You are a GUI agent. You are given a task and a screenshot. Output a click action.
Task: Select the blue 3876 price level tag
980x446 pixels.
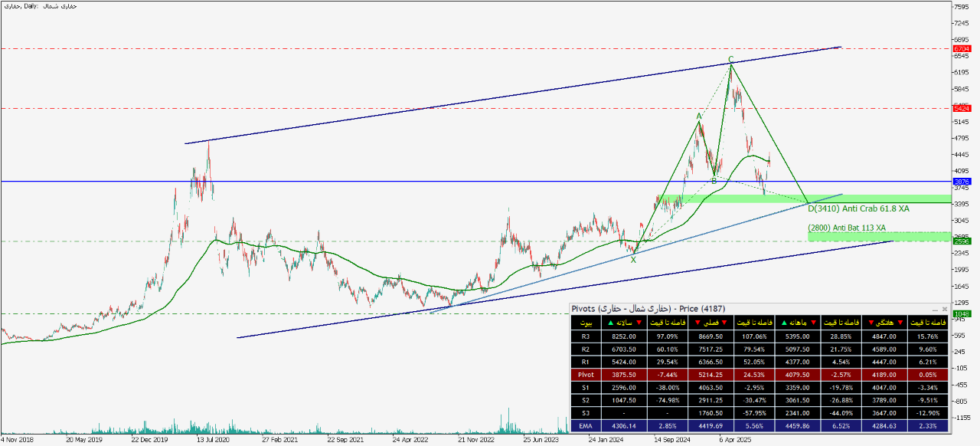(x=962, y=182)
